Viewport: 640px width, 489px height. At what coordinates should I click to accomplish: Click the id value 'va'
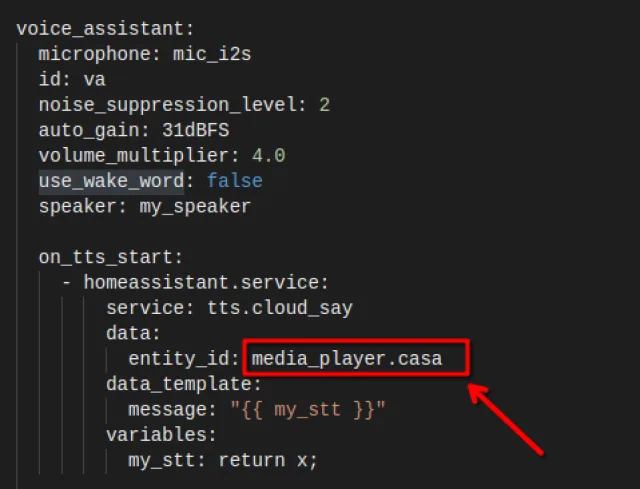tap(94, 78)
